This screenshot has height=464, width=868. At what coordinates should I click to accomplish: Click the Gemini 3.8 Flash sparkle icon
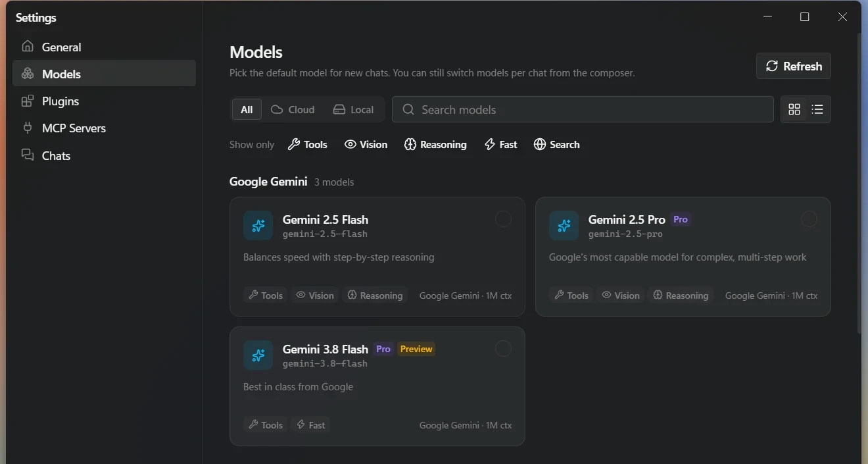click(258, 355)
